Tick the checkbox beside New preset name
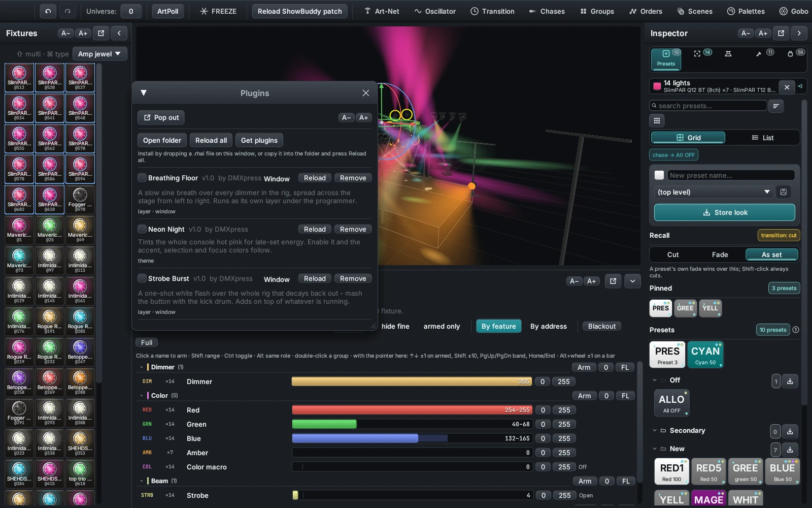The width and height of the screenshot is (812, 508). coord(659,175)
